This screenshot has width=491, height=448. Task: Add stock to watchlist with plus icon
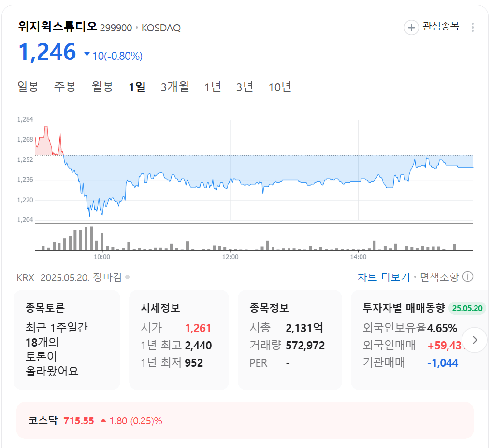pyautogui.click(x=411, y=28)
